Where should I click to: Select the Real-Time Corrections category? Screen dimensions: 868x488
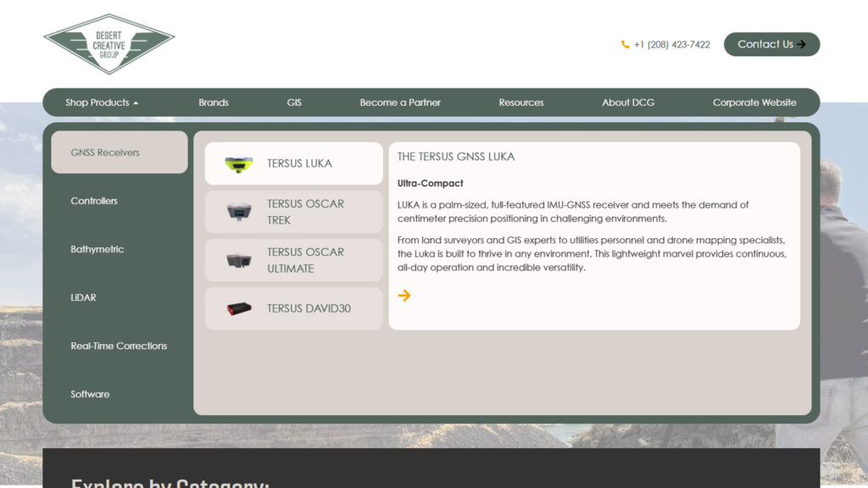[120, 346]
